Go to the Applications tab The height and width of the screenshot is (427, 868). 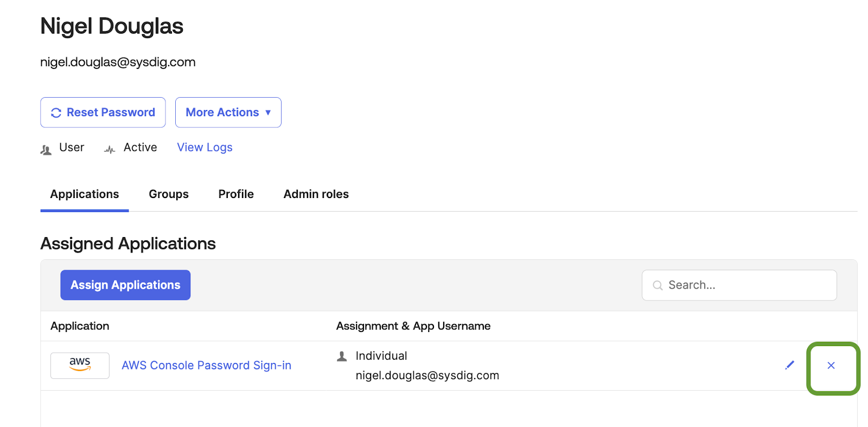[x=85, y=194]
